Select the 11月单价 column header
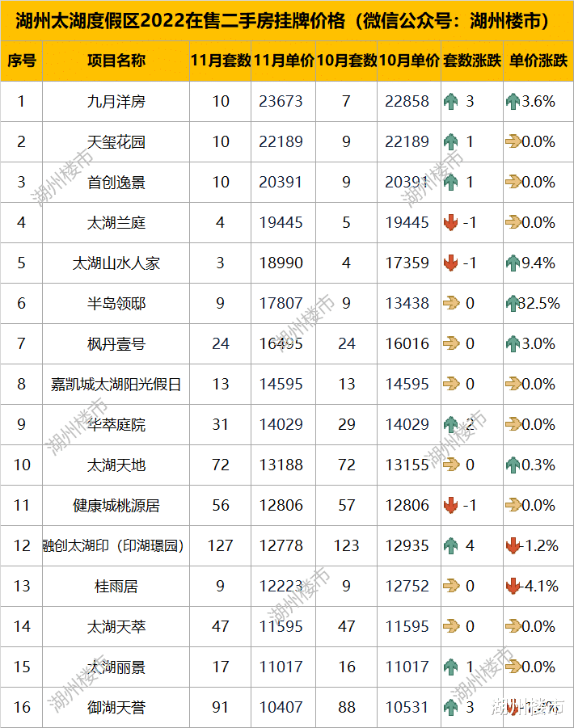574x728 pixels. point(283,61)
